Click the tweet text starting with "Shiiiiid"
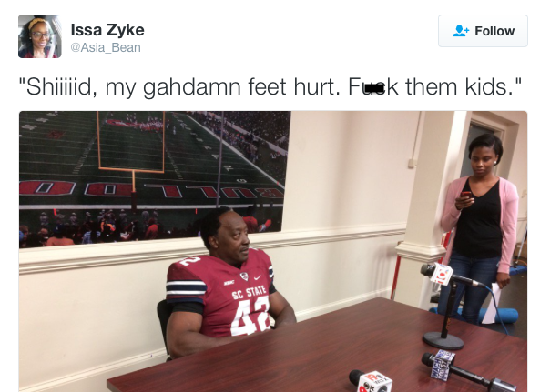540x392 pixels. pyautogui.click(x=270, y=86)
